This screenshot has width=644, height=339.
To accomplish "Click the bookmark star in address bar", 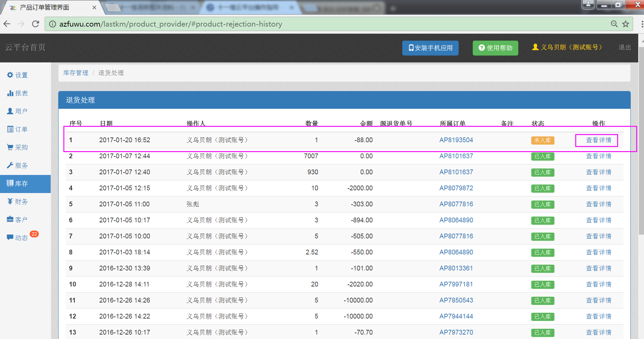I will pos(626,24).
